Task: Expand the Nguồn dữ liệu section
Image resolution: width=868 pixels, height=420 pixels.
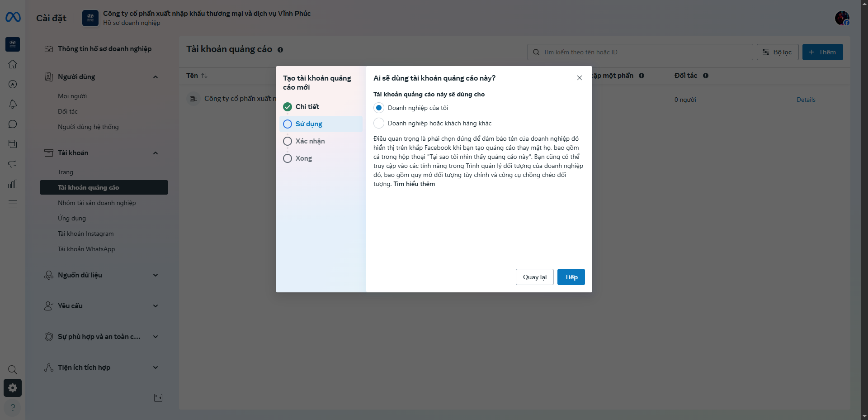Action: coord(156,275)
